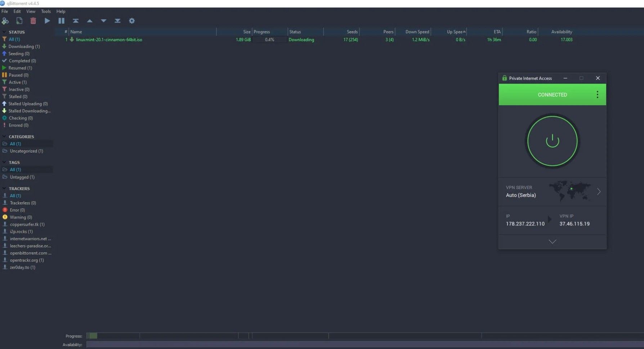Click the CONNECTED status banner in PIA

pos(552,94)
